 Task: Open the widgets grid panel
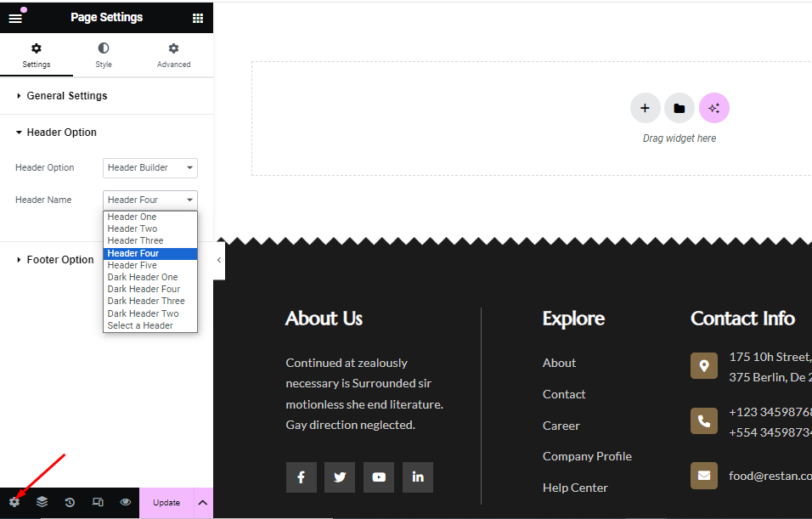[x=198, y=18]
